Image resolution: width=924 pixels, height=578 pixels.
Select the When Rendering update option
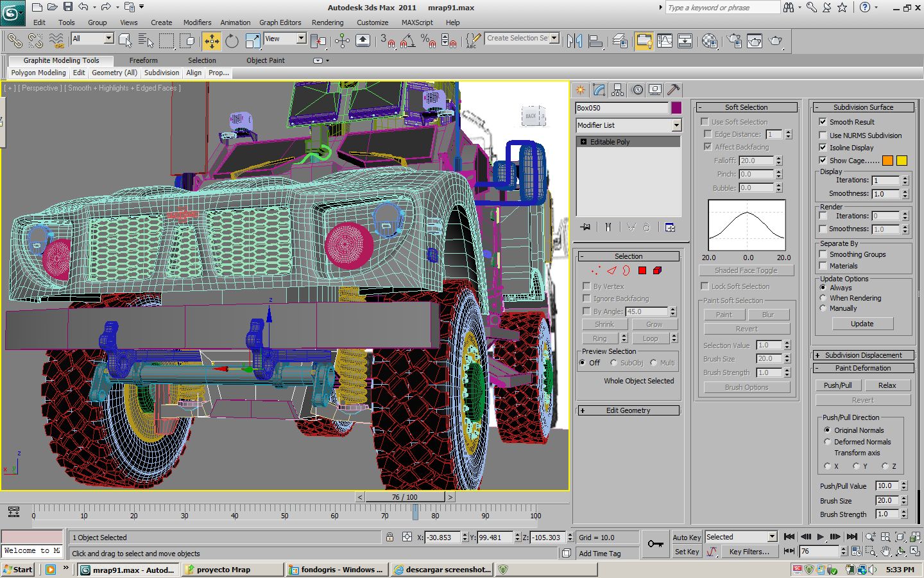point(823,298)
